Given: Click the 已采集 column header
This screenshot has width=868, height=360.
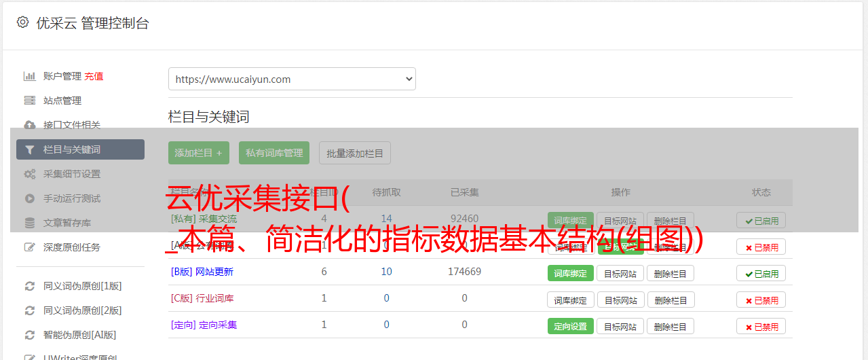Looking at the screenshot, I should (464, 192).
